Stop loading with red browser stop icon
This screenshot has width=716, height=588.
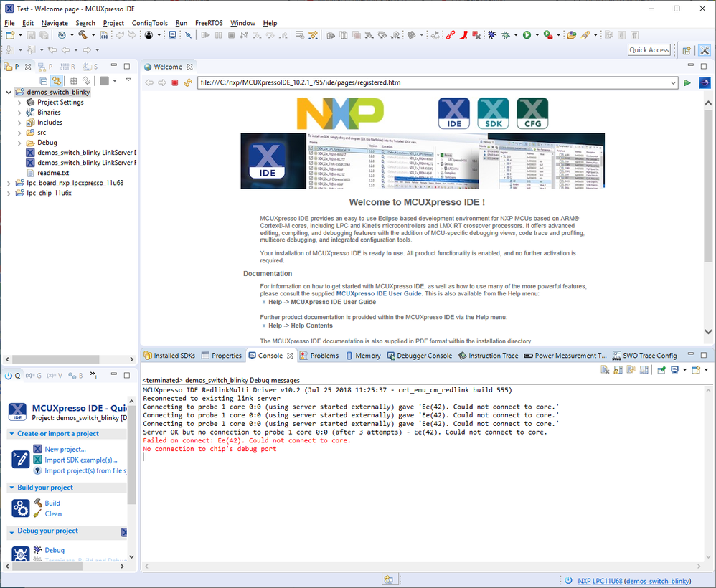coord(174,82)
